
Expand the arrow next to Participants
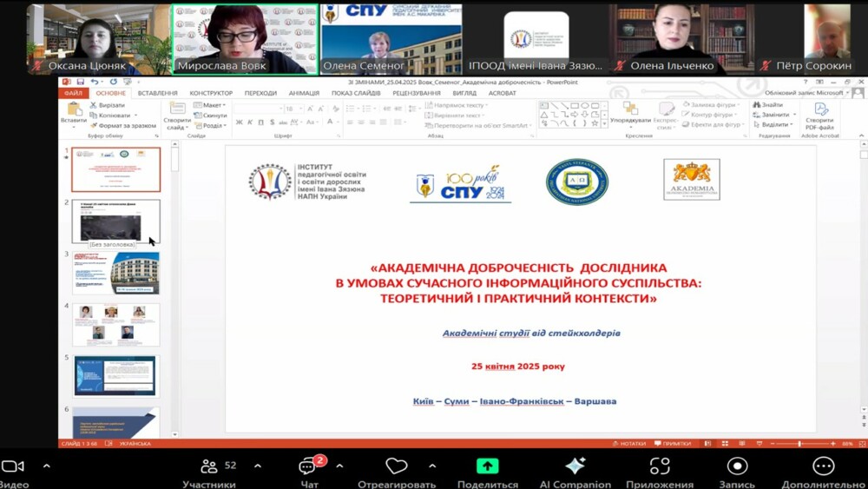click(x=258, y=466)
